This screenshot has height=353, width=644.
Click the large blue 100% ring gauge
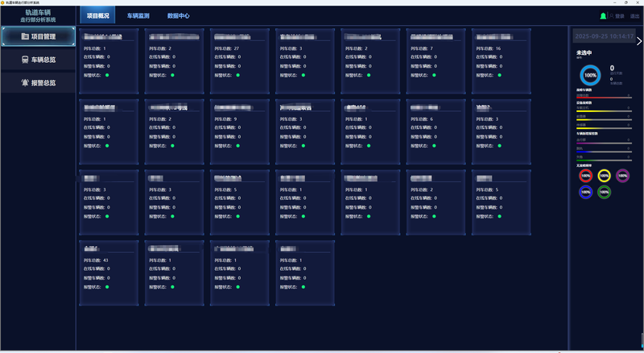point(590,75)
